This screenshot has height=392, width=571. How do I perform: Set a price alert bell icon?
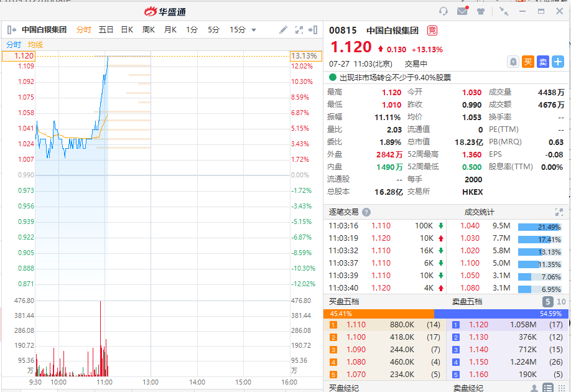click(513, 62)
